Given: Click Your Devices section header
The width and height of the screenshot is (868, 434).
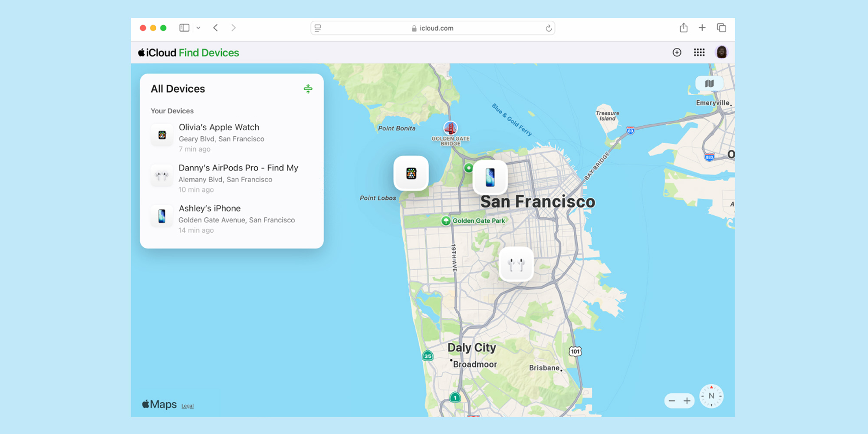Looking at the screenshot, I should 172,111.
